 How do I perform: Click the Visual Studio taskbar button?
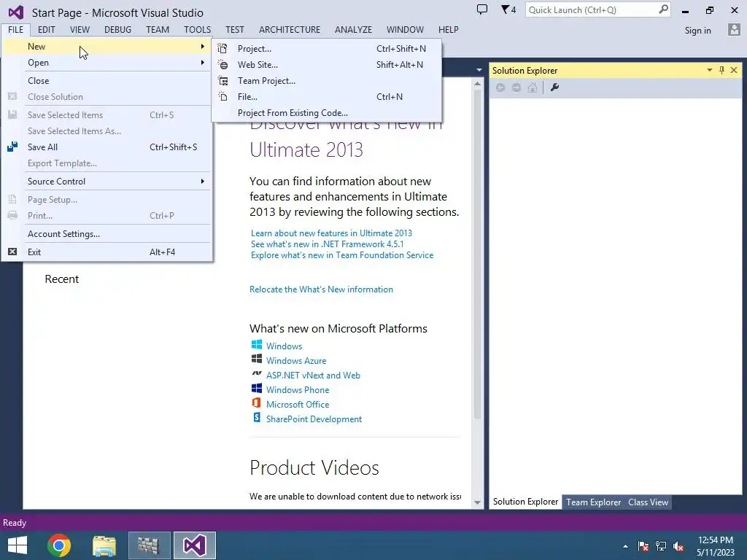[x=194, y=545]
